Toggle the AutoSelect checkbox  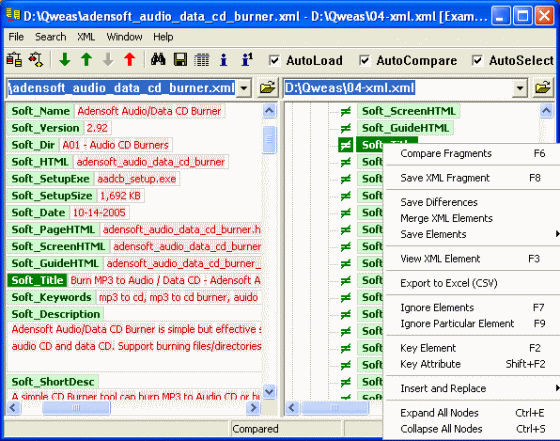coord(477,60)
